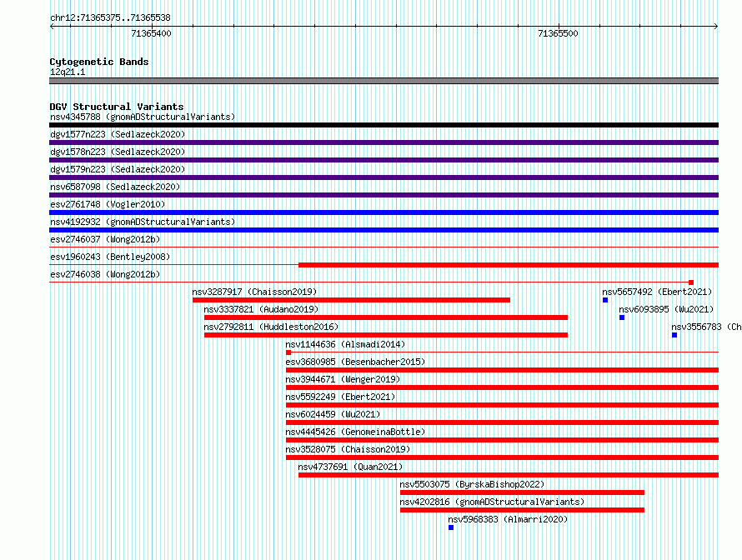Click the red bar under nsv4737691
Screen dimensions: 742x560
[x=509, y=475]
